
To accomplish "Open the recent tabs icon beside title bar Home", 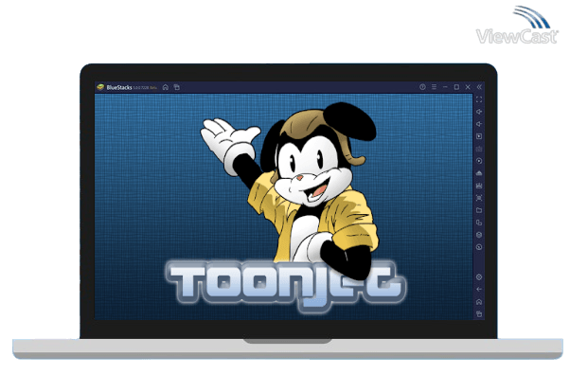I will [177, 87].
